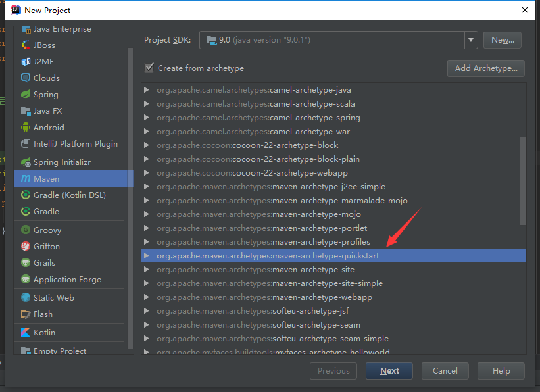Click the Flash folder icon
540x392 pixels.
26,314
